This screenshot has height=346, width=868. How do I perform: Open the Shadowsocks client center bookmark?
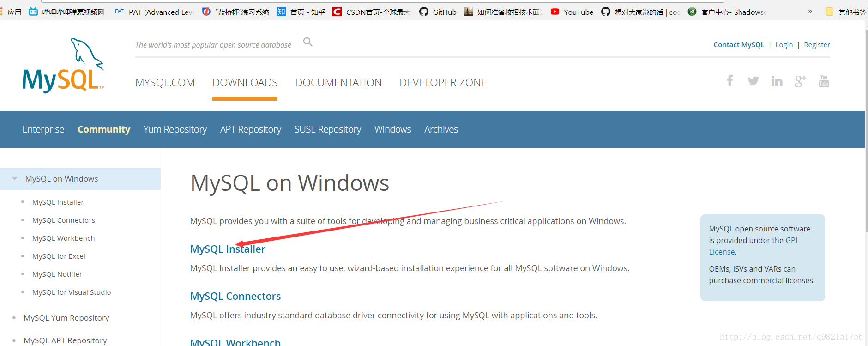(x=727, y=12)
